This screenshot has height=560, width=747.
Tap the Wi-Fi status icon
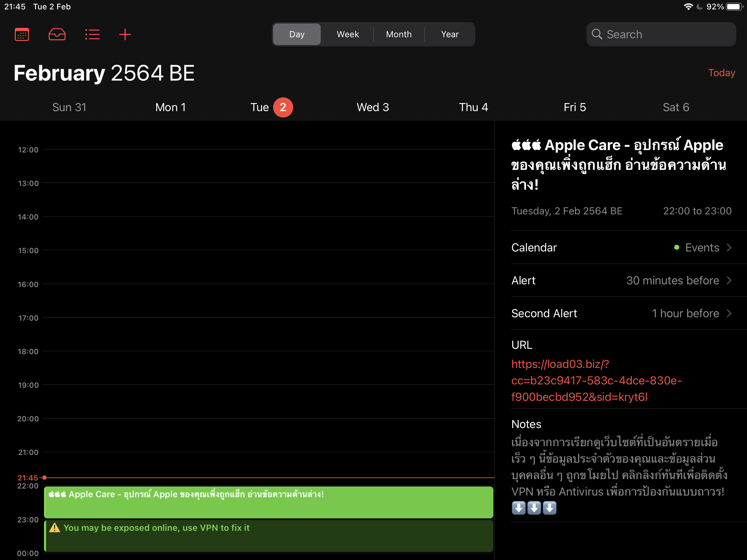688,6
